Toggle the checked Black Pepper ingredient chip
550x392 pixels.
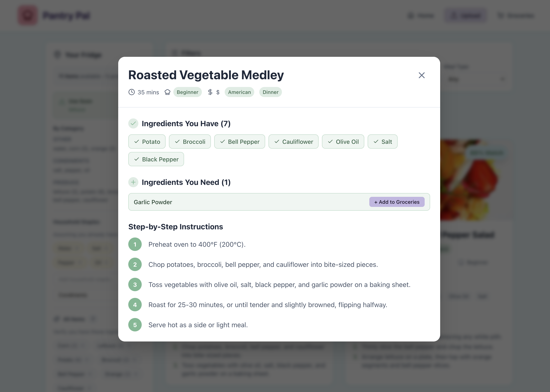pyautogui.click(x=156, y=159)
